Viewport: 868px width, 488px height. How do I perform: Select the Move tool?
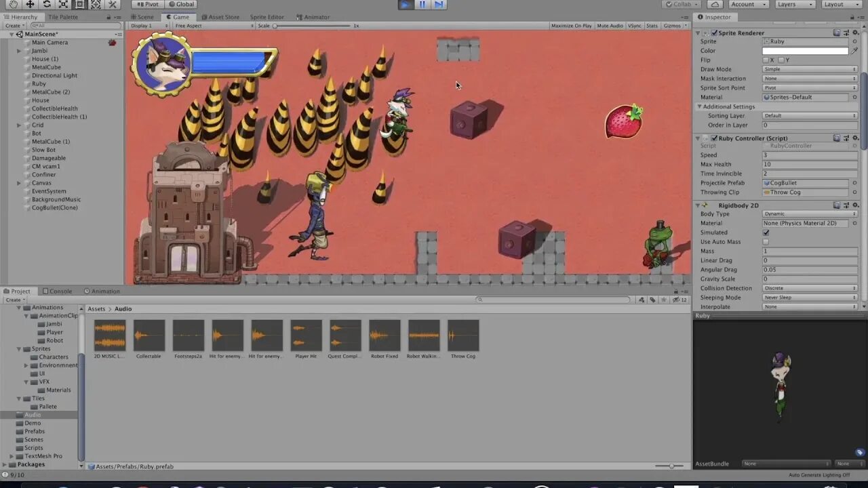[x=30, y=4]
